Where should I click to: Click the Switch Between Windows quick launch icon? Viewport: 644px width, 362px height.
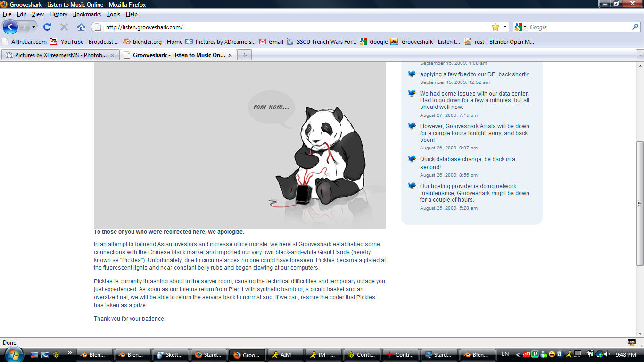click(x=45, y=355)
